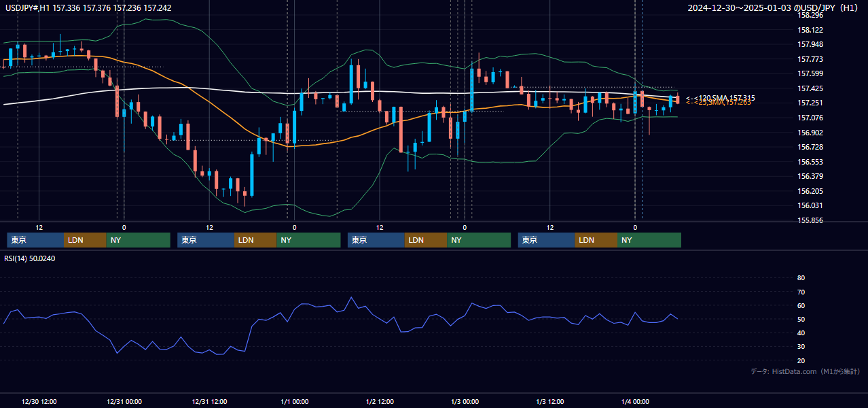Select the 158.296 price axis label

810,15
